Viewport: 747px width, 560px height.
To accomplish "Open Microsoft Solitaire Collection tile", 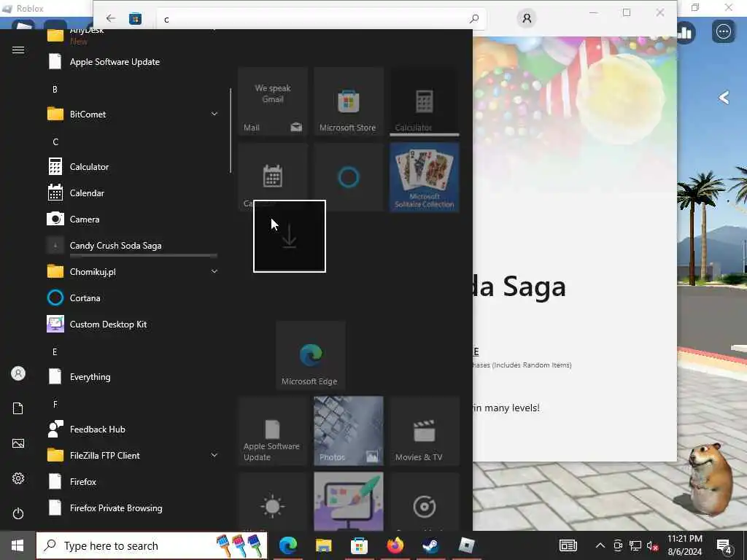I will point(424,177).
